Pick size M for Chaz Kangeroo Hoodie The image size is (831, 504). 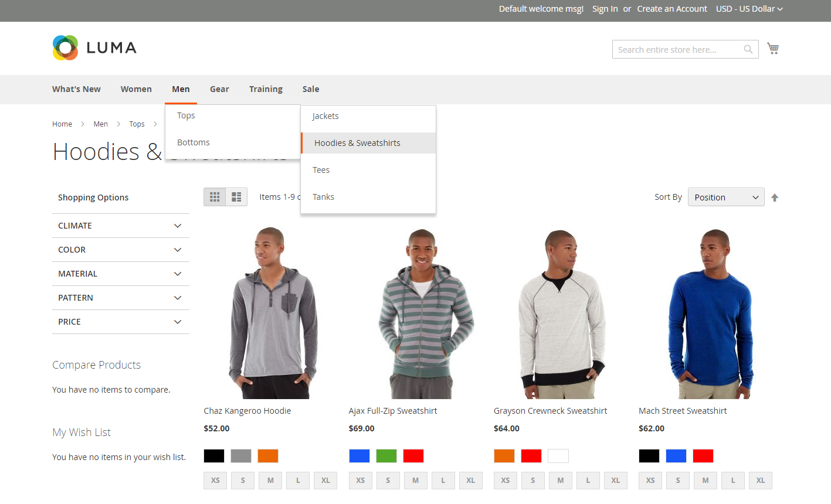coord(270,481)
